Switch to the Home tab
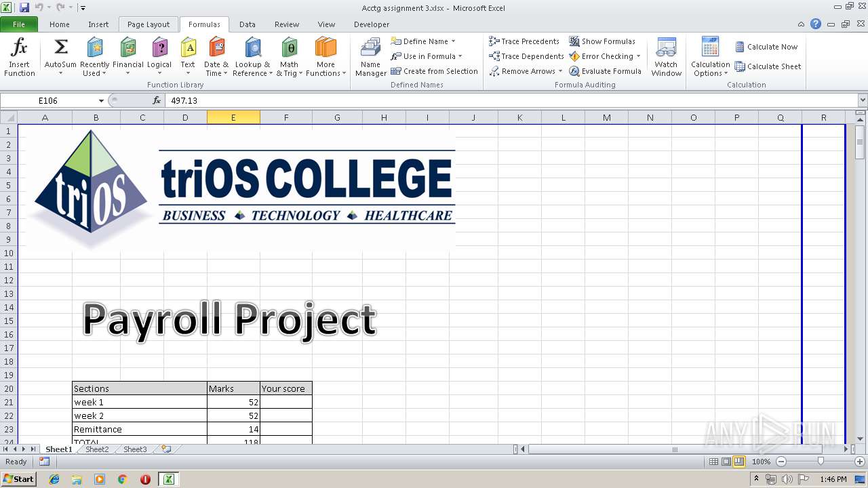868x488 pixels. point(60,24)
